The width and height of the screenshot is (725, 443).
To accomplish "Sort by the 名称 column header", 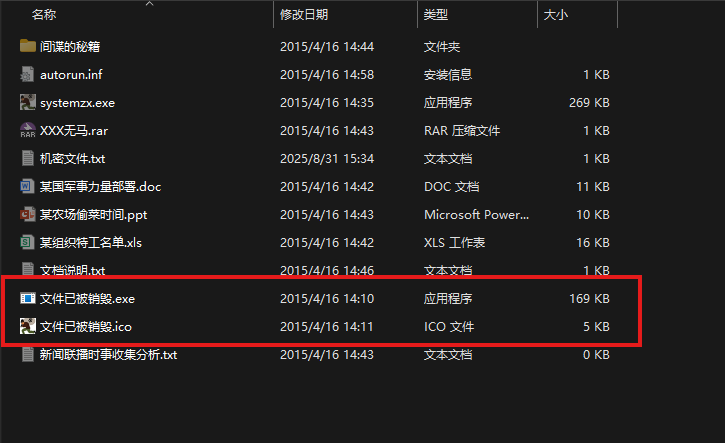I will [x=44, y=15].
